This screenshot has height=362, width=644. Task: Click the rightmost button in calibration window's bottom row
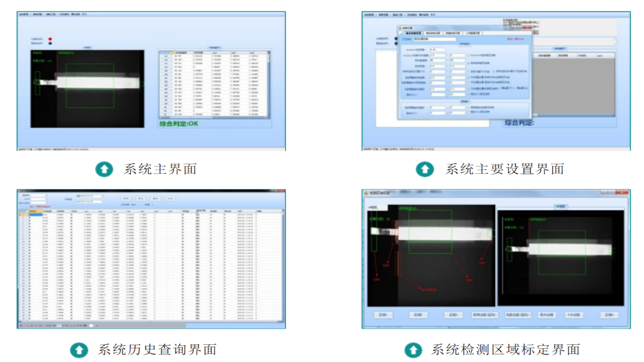click(x=610, y=315)
